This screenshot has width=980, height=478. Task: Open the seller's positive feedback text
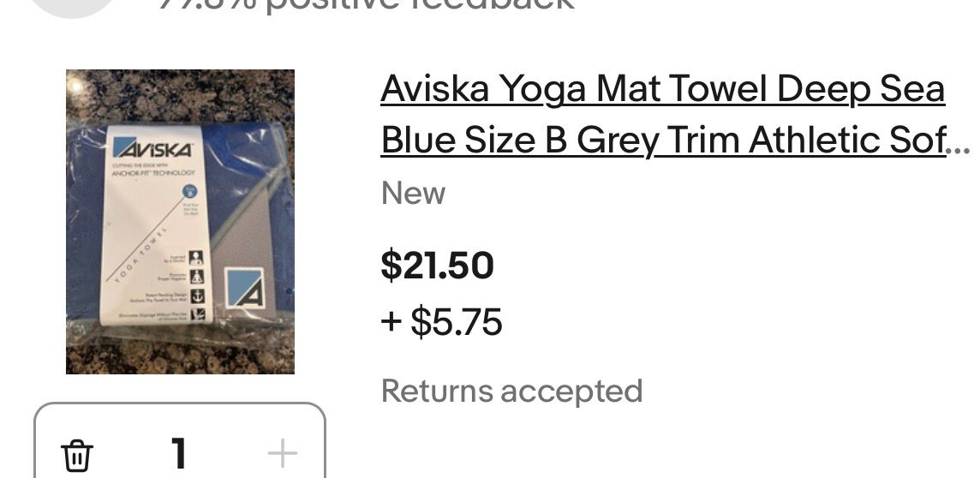tap(366, 5)
